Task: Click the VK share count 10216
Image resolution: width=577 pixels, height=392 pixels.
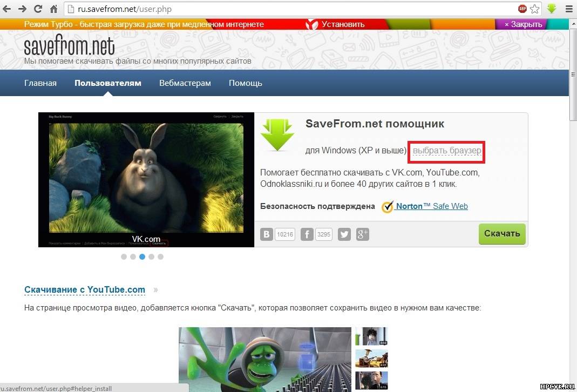Action: 285,234
